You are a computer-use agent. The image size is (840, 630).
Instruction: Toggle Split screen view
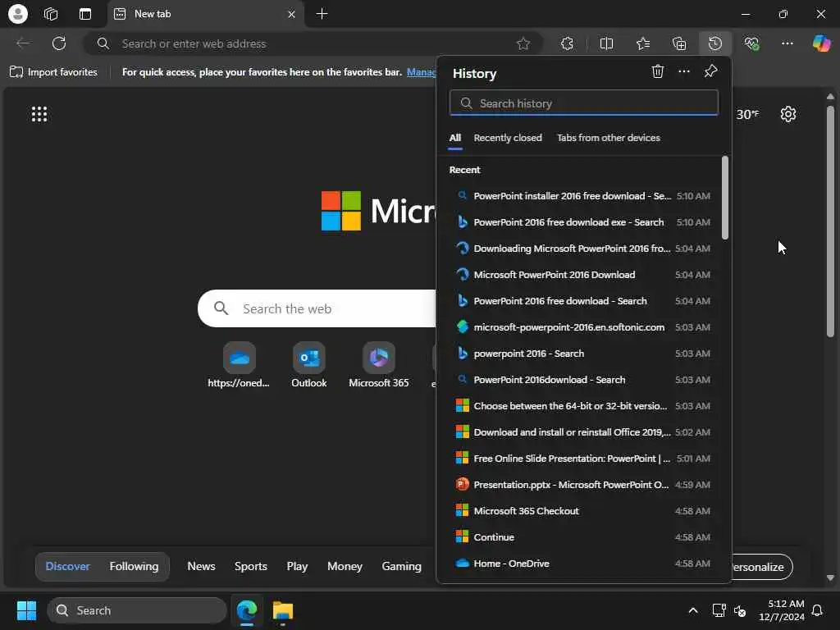click(606, 44)
